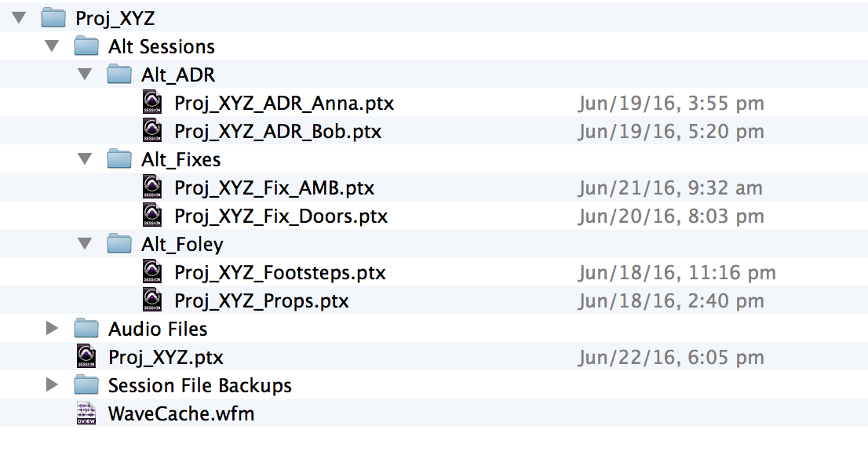Click the Proj_XYZ_ADR_Bob.ptx session icon
This screenshot has height=455, width=868.
[153, 131]
